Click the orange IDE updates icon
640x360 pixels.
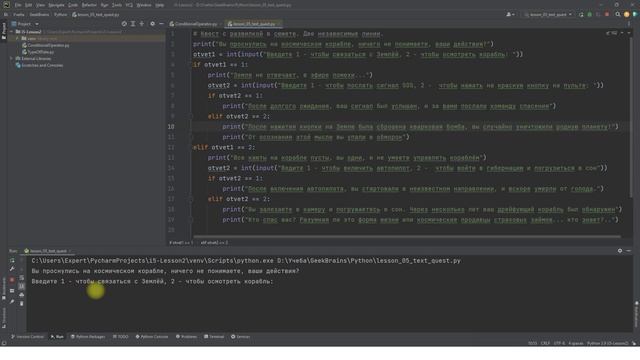point(627,15)
